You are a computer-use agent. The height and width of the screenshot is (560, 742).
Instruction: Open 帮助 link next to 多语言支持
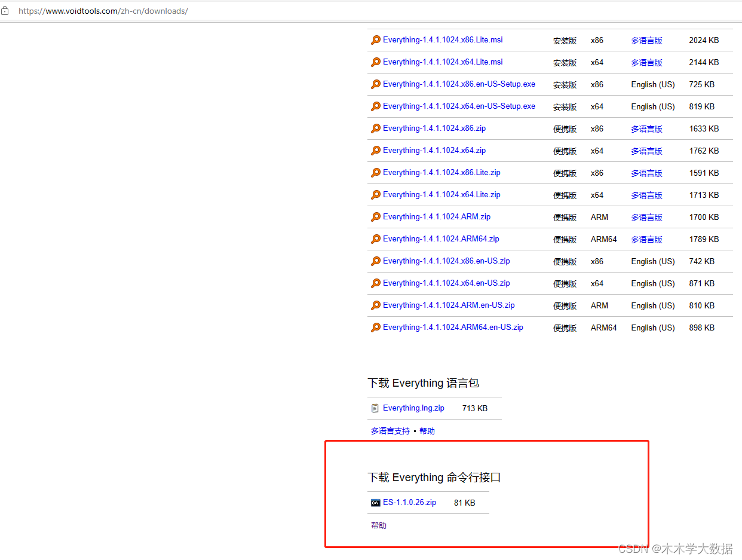click(427, 431)
